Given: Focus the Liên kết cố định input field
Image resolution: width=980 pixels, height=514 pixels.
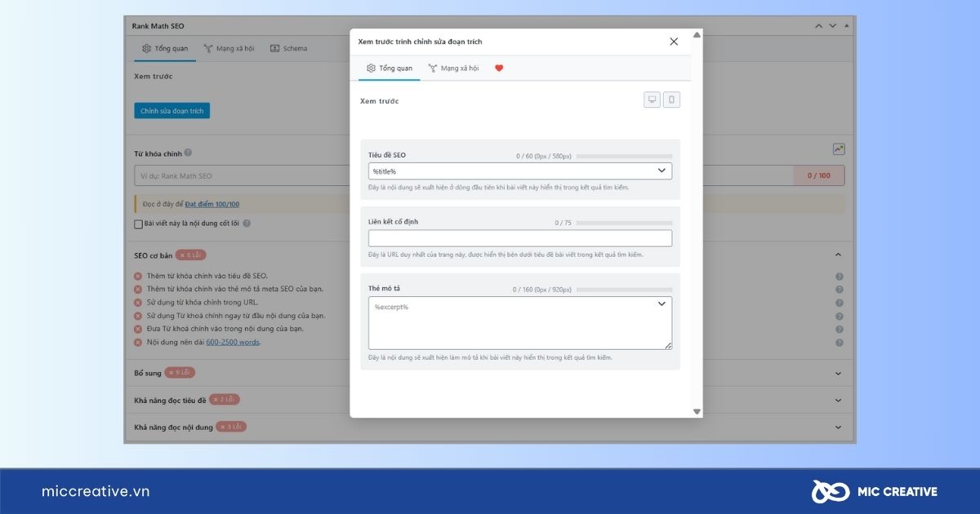Looking at the screenshot, I should tap(520, 238).
